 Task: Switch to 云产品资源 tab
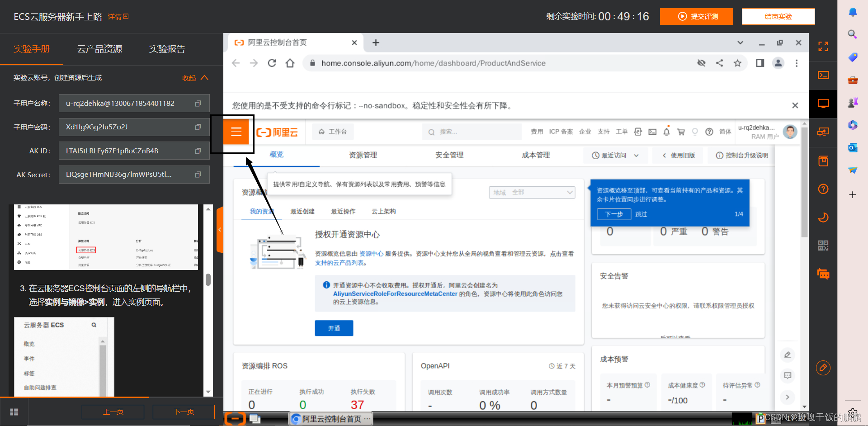point(99,49)
